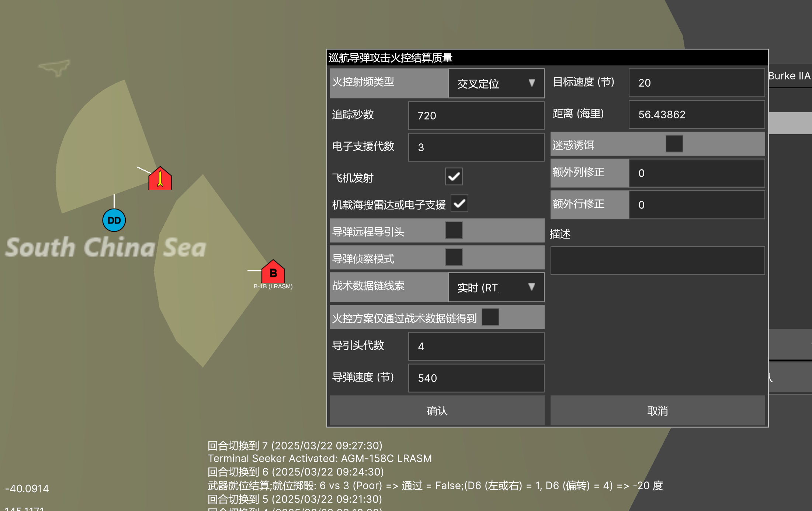The width and height of the screenshot is (812, 511).
Task: Click the 武器就位结算 log entry
Action: coord(435,486)
